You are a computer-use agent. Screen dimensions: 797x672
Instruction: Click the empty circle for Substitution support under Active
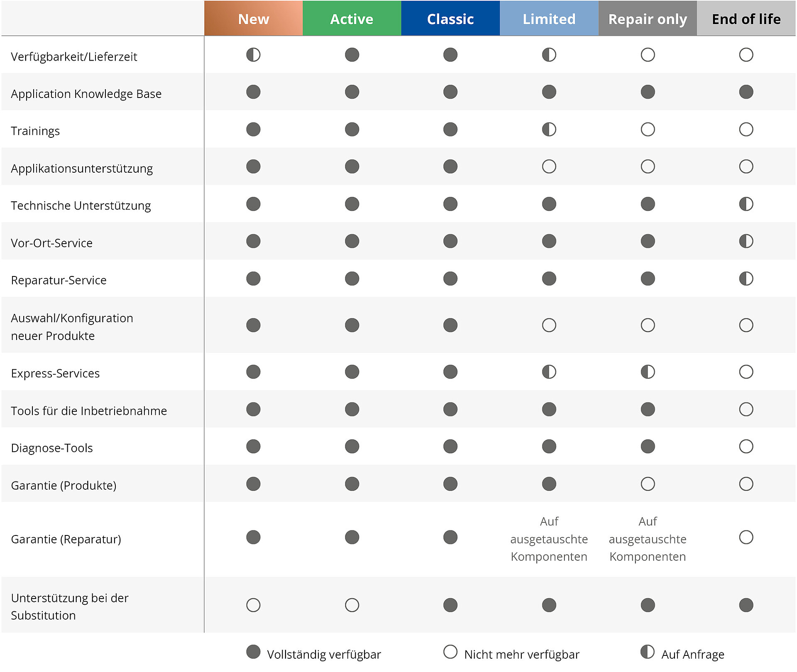point(352,605)
